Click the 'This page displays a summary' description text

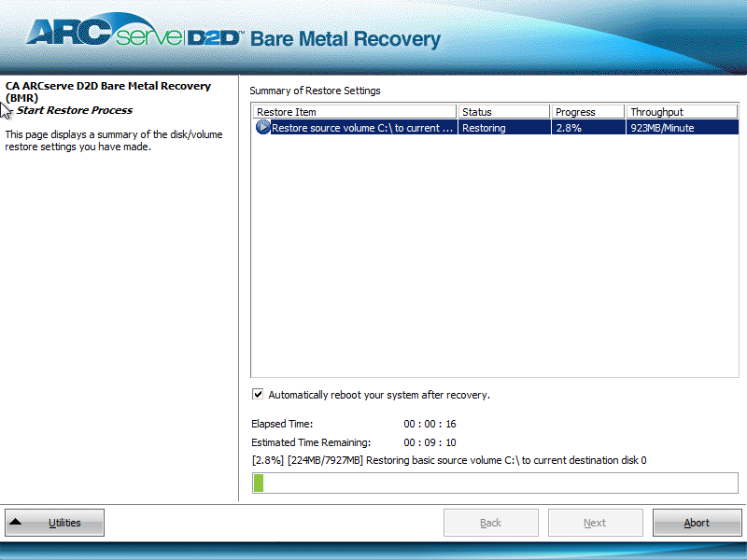coord(114,141)
